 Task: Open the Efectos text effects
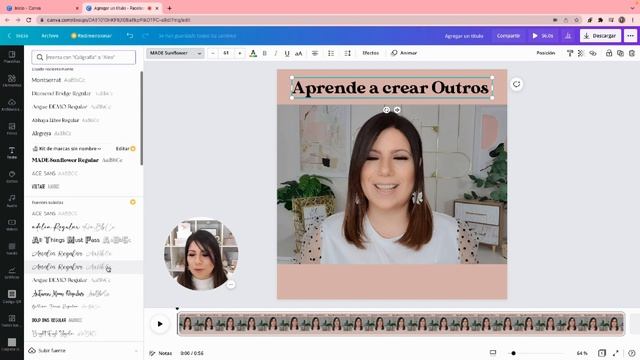(371, 53)
